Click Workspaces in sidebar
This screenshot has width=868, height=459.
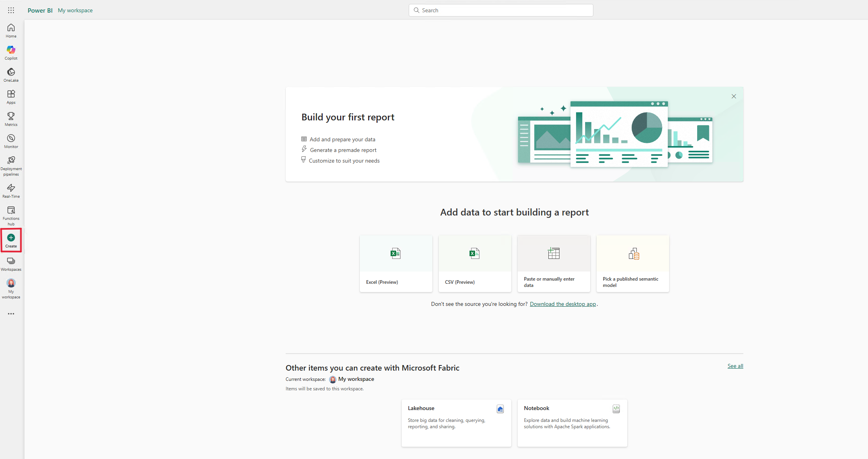pyautogui.click(x=11, y=264)
